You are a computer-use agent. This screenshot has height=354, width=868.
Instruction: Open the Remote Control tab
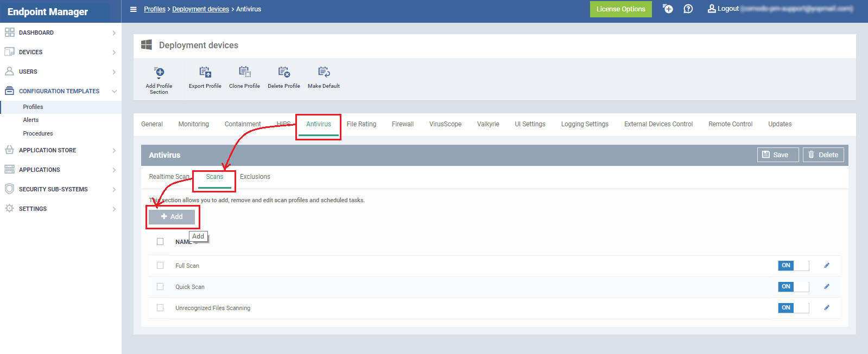731,124
